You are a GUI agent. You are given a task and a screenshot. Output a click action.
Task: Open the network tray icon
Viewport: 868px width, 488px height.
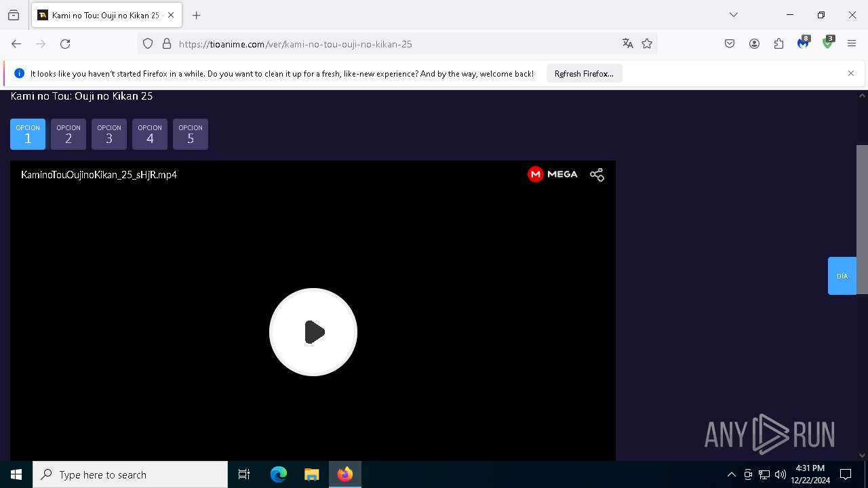coord(764,474)
